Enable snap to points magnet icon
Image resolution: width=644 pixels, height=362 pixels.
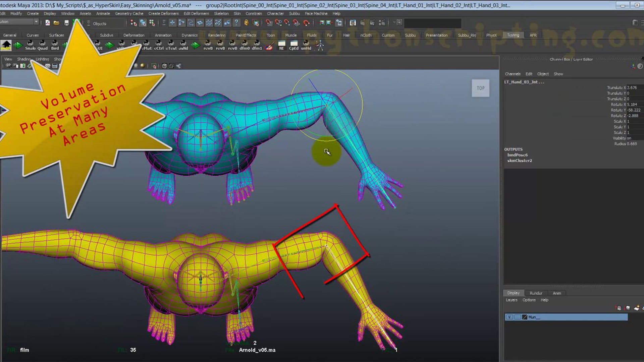click(x=287, y=23)
